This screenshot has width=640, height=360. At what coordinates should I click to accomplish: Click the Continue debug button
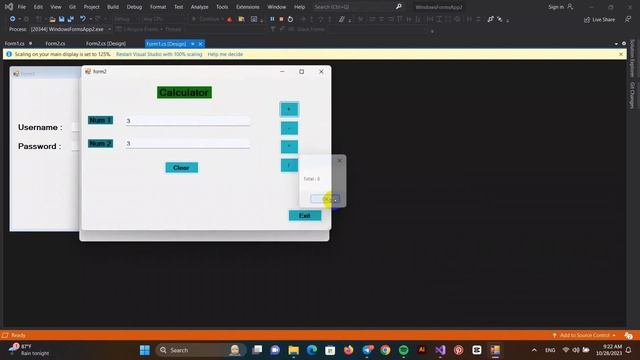point(207,19)
